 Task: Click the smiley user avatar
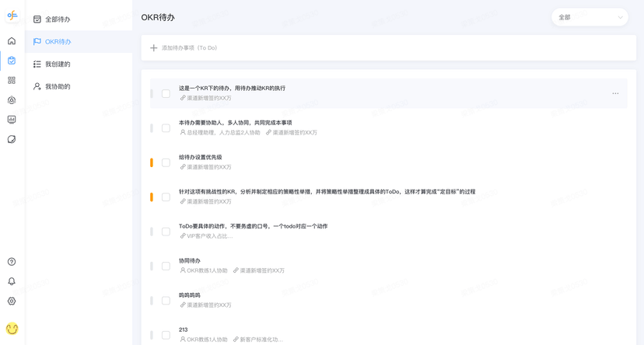pos(12,329)
